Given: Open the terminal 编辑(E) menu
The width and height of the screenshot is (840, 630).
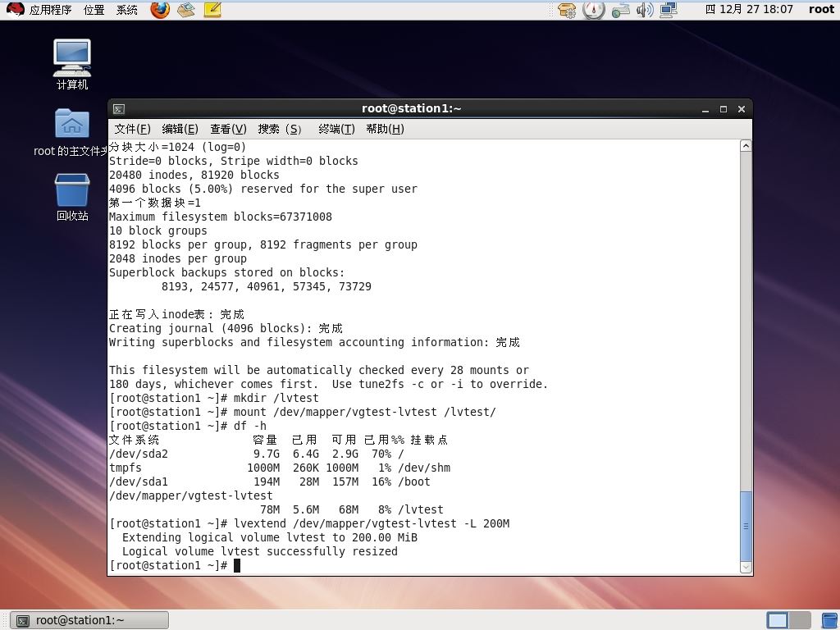Looking at the screenshot, I should pyautogui.click(x=180, y=129).
